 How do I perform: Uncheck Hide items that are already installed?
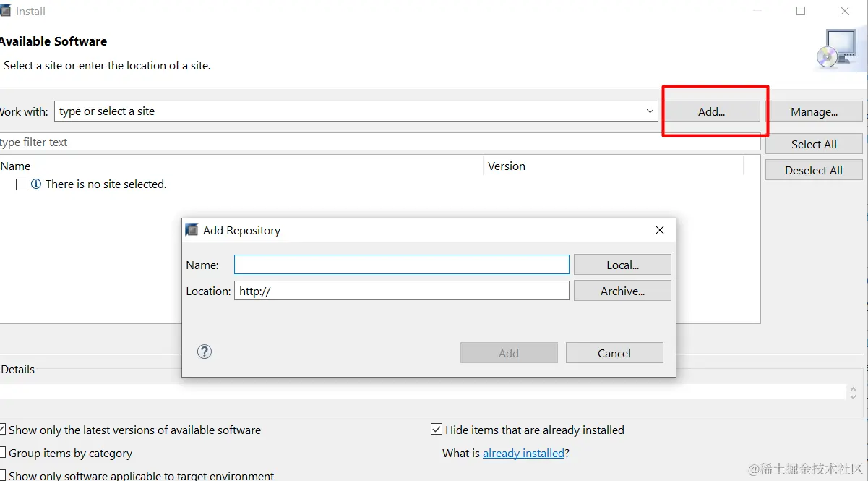[x=437, y=430]
